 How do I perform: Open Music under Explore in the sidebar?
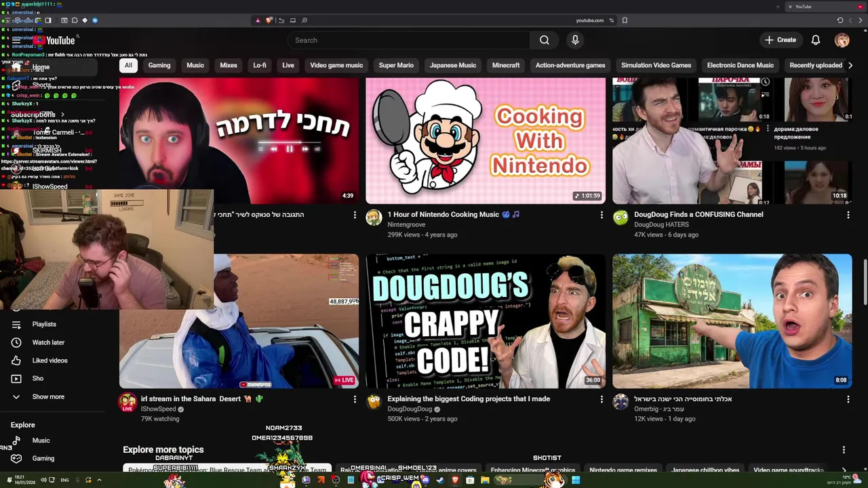(x=41, y=441)
